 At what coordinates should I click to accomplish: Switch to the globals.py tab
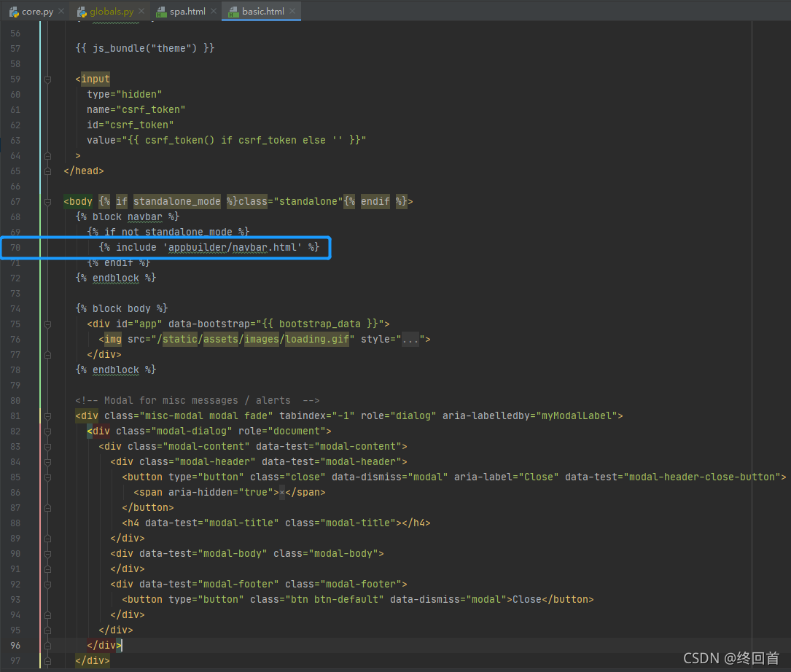[111, 11]
